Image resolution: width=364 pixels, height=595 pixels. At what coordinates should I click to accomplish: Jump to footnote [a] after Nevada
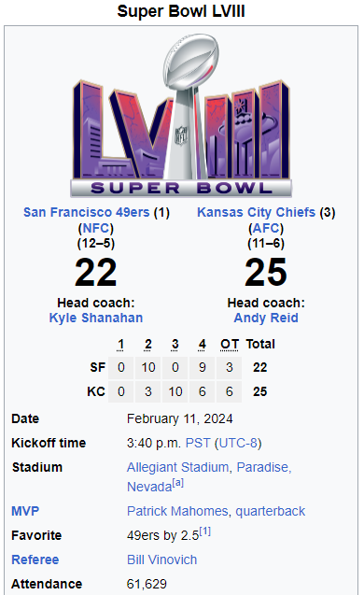pyautogui.click(x=178, y=483)
